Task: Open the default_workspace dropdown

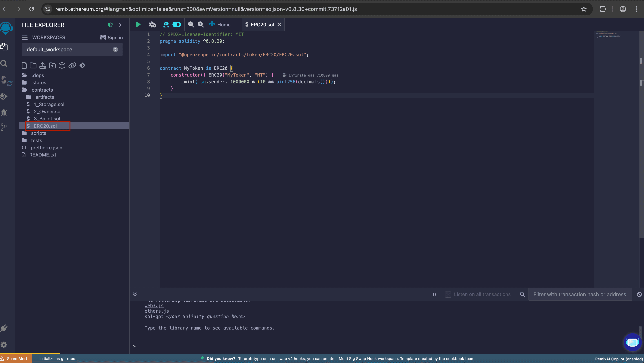Action: 72,50
